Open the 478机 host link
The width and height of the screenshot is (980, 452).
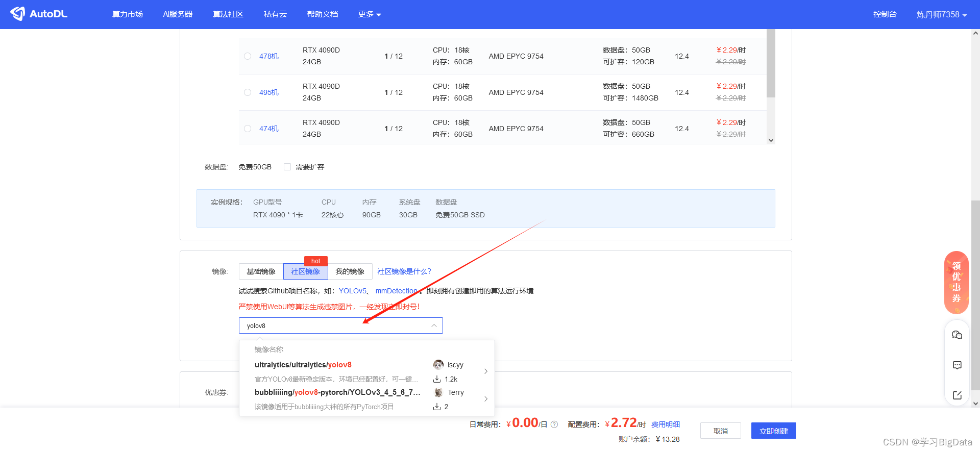269,56
